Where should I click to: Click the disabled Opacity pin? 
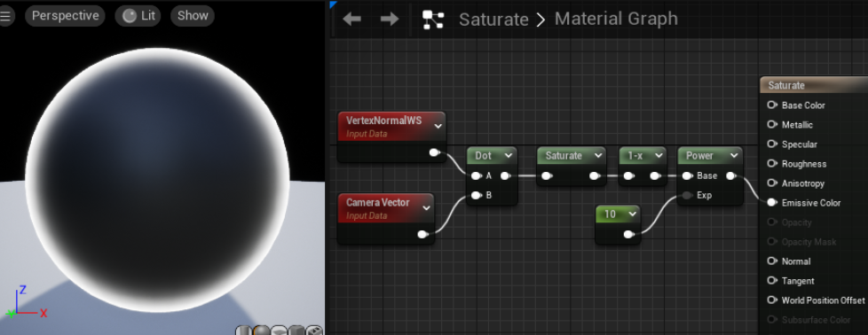pos(771,222)
